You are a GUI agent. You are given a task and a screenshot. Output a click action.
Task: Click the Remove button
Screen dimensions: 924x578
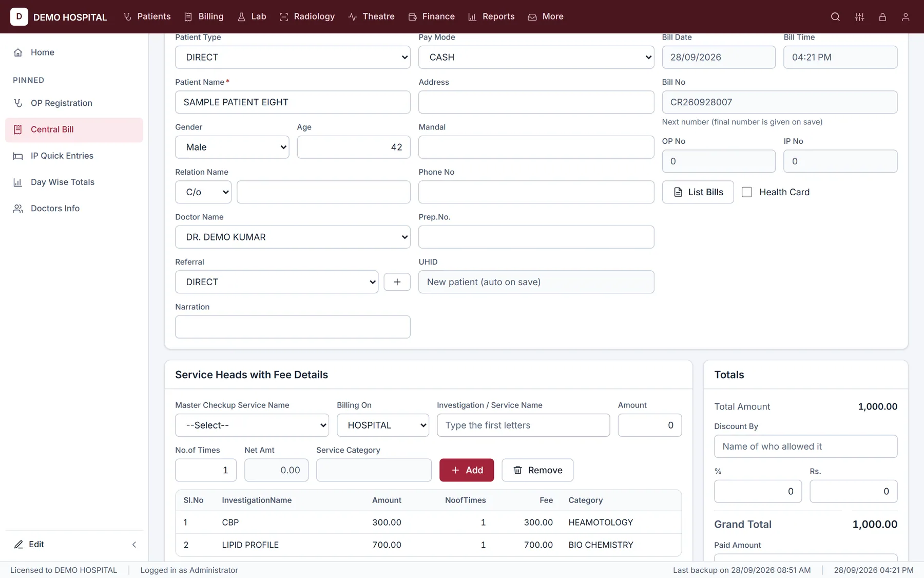(537, 470)
